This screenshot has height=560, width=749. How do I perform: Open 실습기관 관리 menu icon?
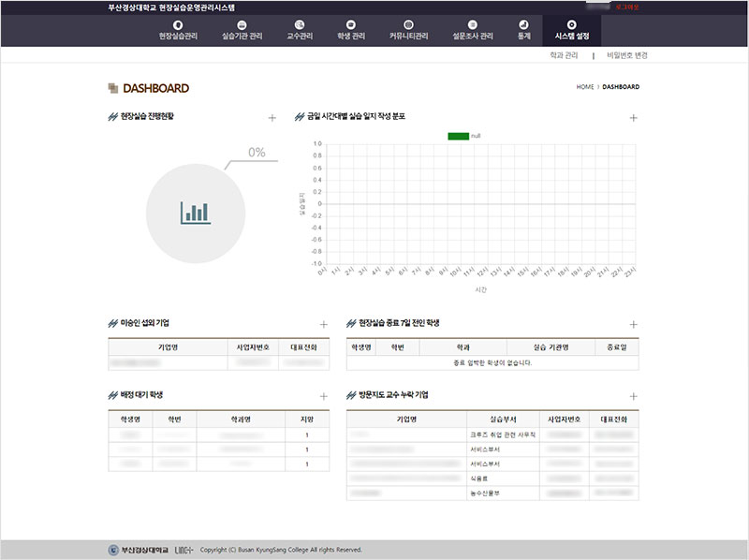(x=242, y=25)
